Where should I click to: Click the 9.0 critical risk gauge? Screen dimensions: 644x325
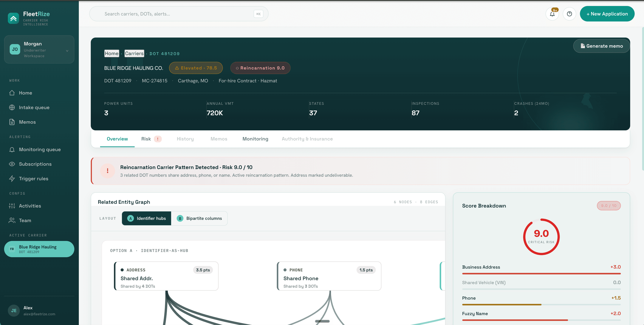541,237
